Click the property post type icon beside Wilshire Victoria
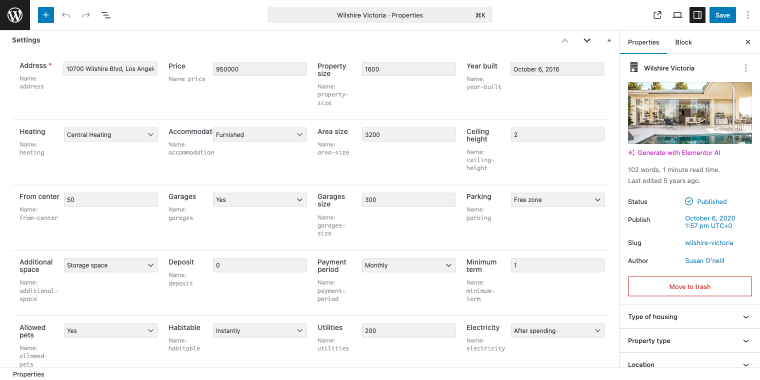This screenshot has width=760, height=380. 633,68
